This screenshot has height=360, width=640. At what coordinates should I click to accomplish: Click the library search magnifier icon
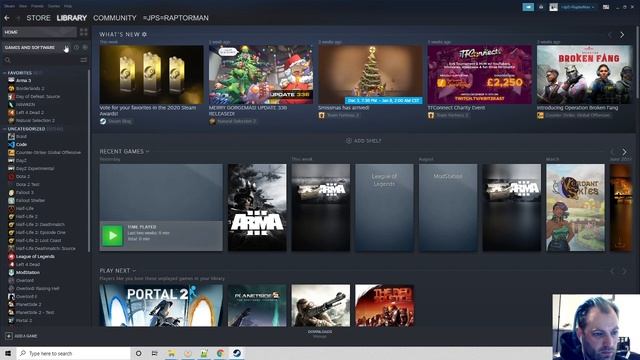click(7, 60)
